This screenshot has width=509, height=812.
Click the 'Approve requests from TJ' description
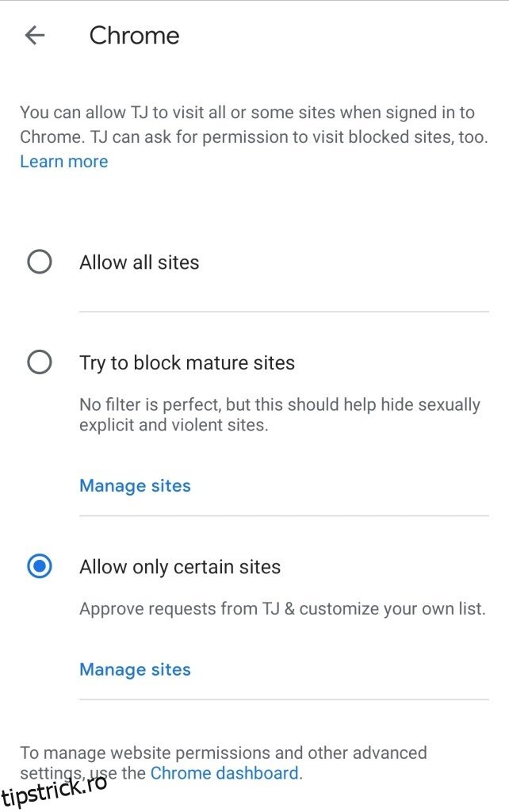click(x=282, y=608)
